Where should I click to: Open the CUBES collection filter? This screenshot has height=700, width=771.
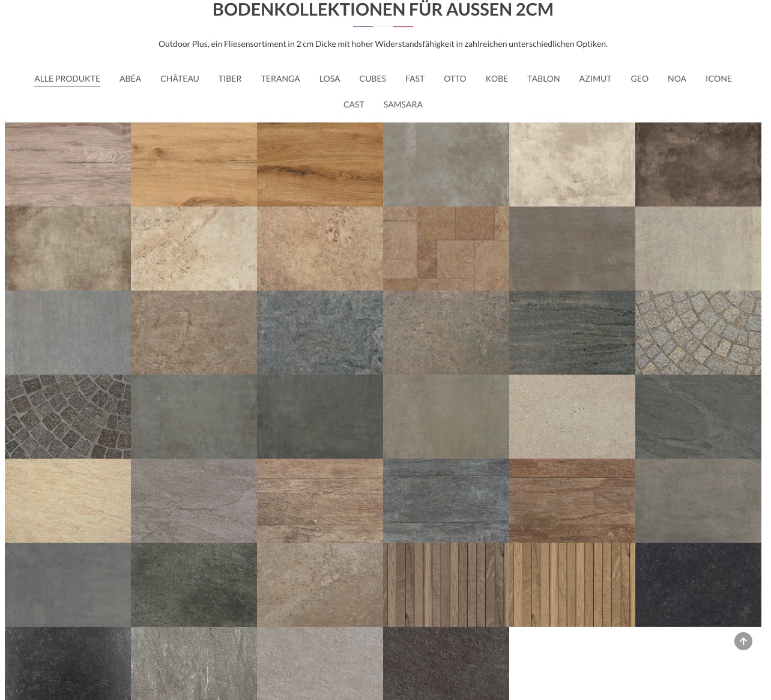[x=372, y=79]
